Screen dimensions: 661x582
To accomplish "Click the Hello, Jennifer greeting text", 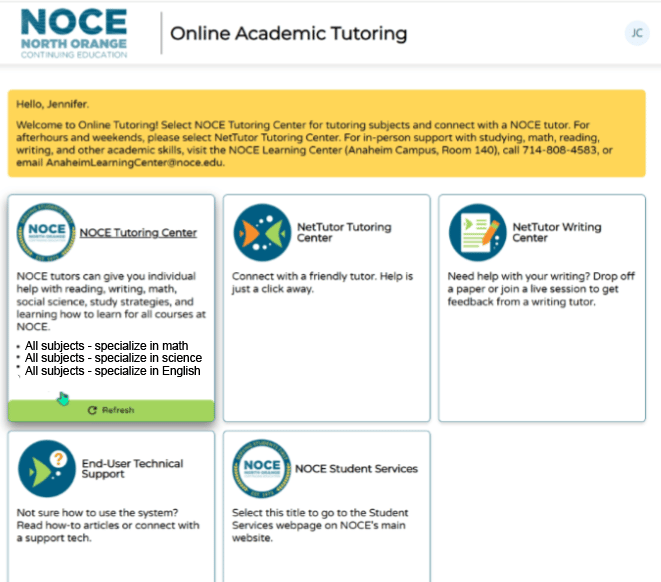I will 52,104.
